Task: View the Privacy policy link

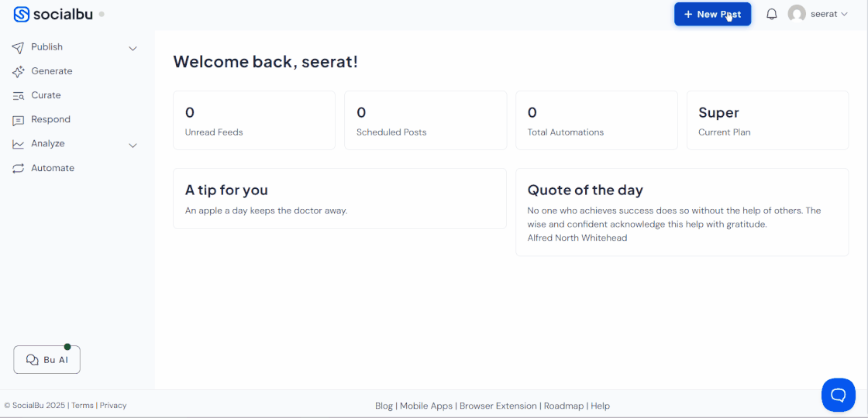Action: (x=113, y=406)
